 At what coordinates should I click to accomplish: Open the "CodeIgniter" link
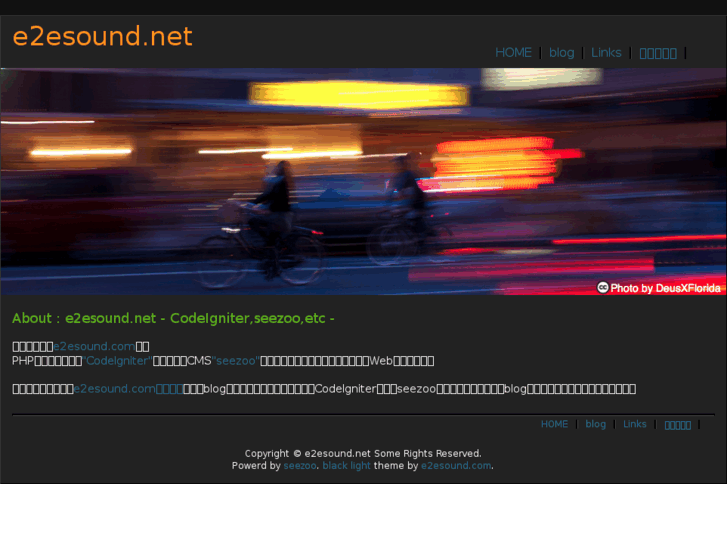[x=117, y=361]
